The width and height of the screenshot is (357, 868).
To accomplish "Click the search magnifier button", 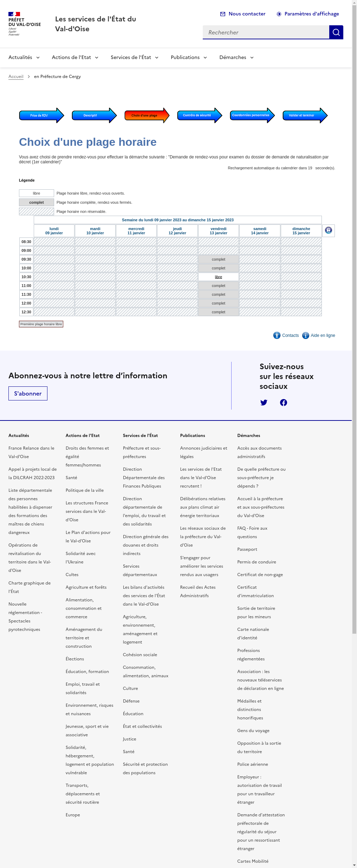I will pyautogui.click(x=336, y=32).
